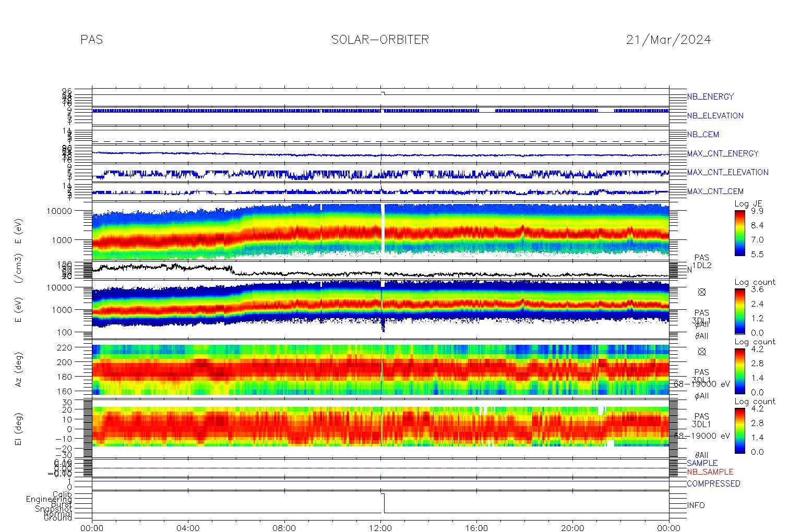Image resolution: width=789 pixels, height=532 pixels.
Task: Click the 21/Mar/2024 date text
Action: pyautogui.click(x=668, y=40)
